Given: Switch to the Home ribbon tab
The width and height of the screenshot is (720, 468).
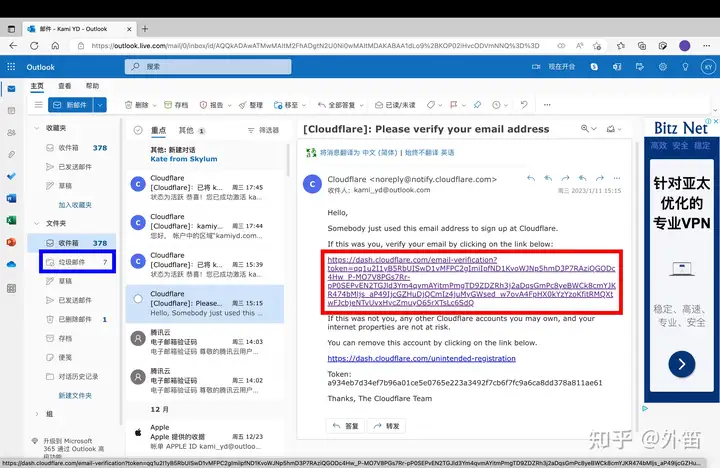Looking at the screenshot, I should click(x=37, y=86).
